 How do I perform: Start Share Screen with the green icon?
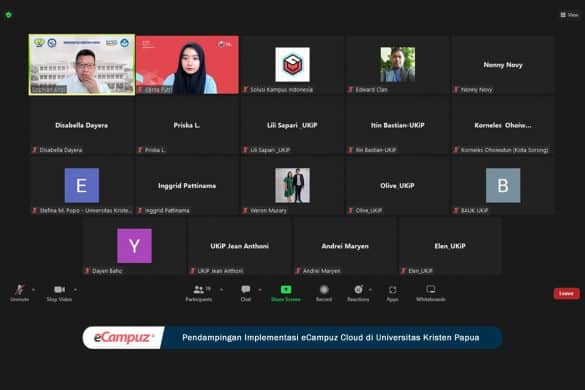pyautogui.click(x=286, y=293)
